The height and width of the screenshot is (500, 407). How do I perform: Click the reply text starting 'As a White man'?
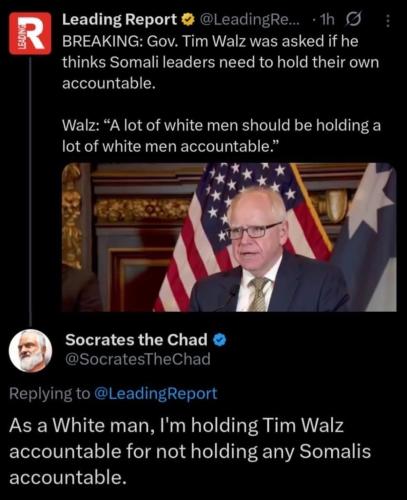[x=190, y=451]
